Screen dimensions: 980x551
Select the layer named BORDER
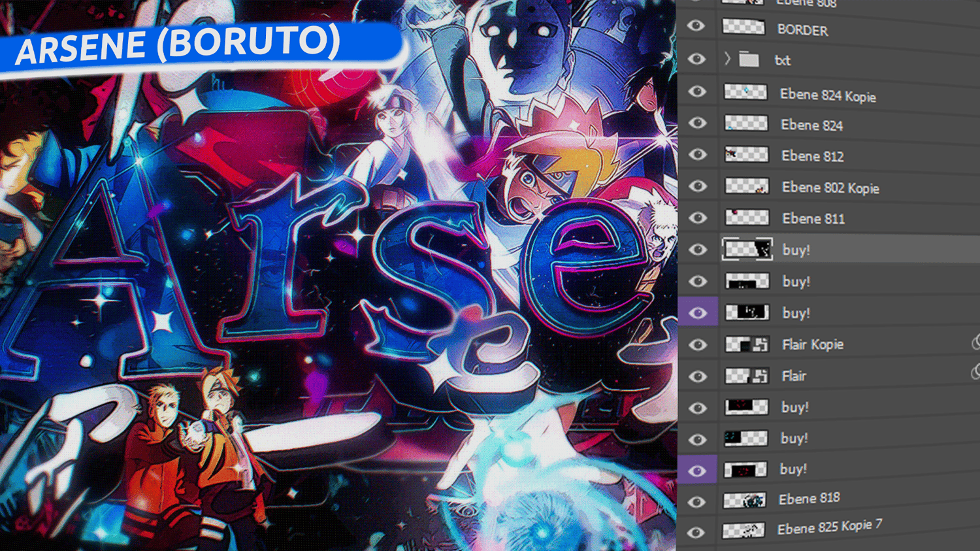pyautogui.click(x=802, y=30)
